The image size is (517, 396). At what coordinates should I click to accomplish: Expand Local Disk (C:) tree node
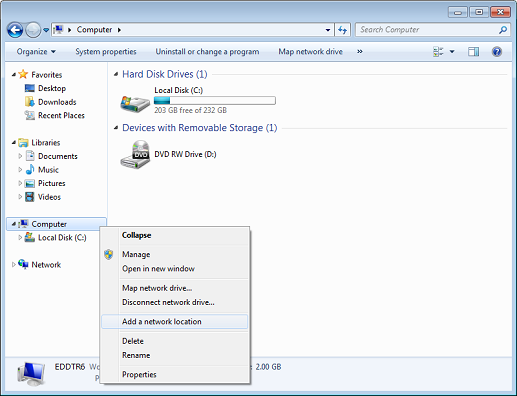tap(20, 238)
